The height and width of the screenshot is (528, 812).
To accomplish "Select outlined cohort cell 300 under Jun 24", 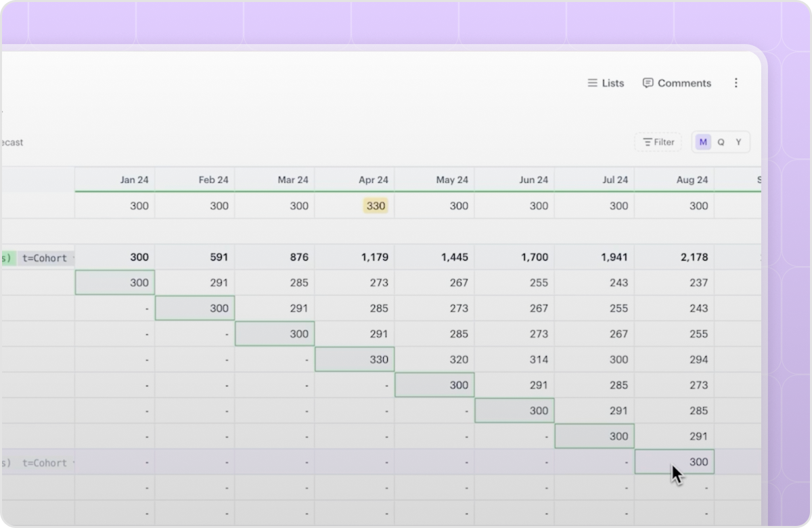I will pos(514,410).
